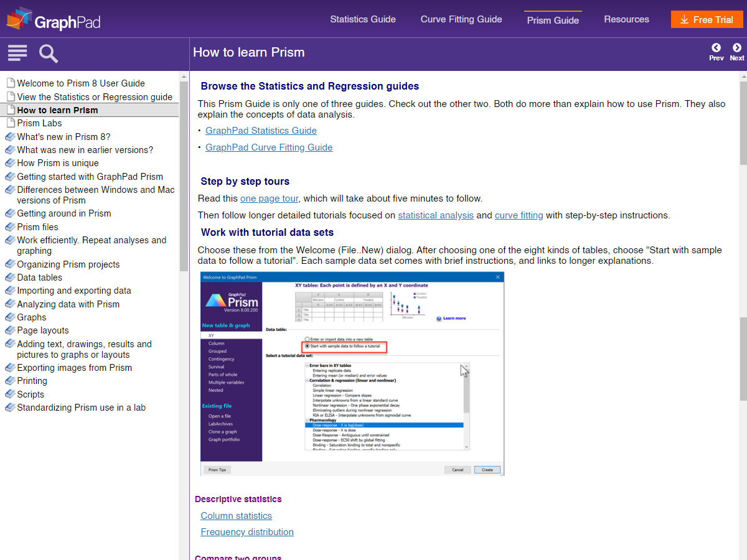This screenshot has width=747, height=560.
Task: Open the Resources menu item
Action: coord(626,19)
